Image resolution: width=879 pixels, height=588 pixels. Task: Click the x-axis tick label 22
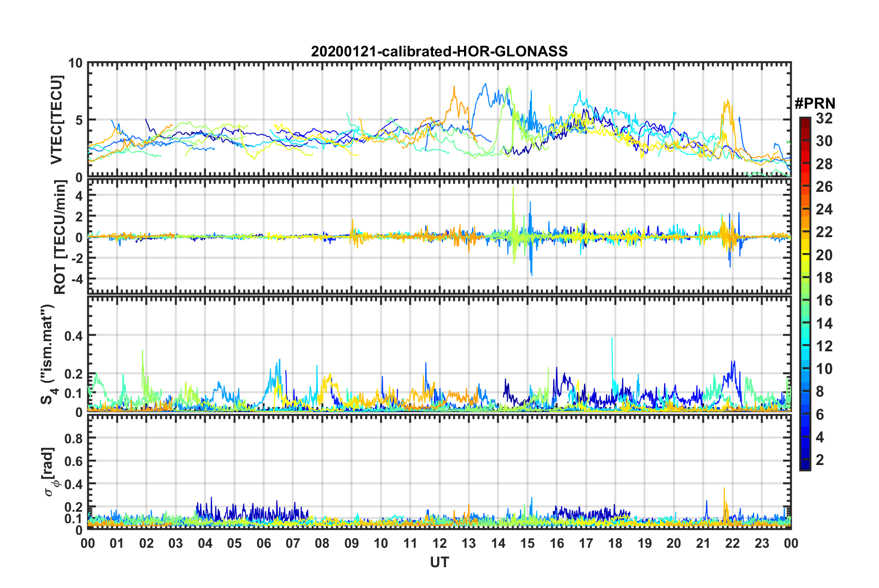click(732, 543)
